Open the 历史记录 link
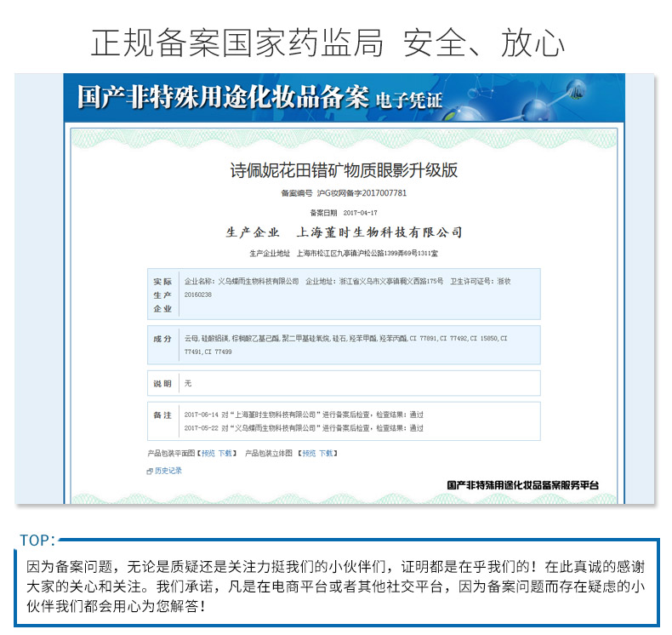 (168, 471)
